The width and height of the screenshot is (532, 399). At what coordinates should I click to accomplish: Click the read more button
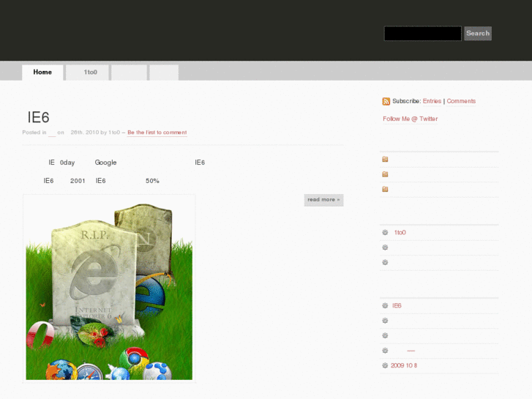[323, 200]
